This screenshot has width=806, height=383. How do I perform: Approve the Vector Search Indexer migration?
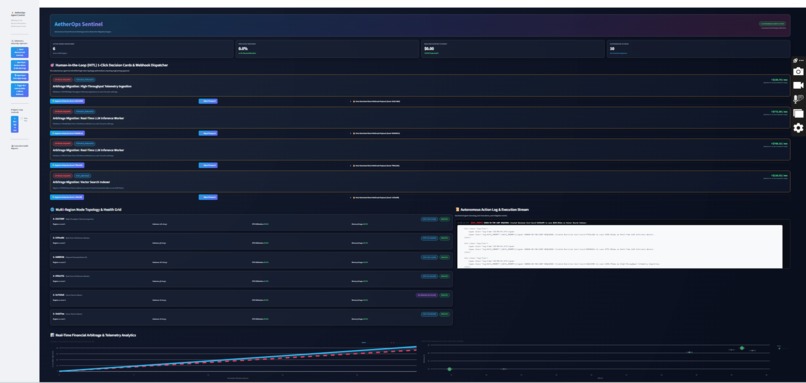[67, 197]
